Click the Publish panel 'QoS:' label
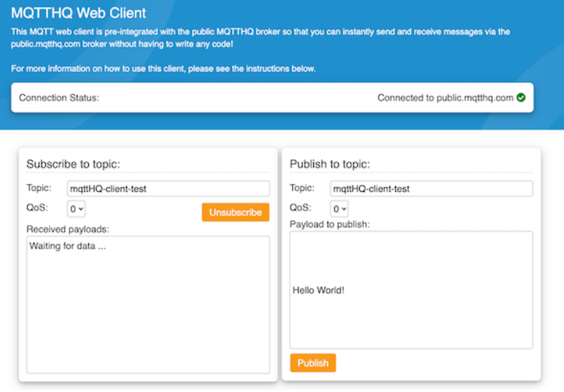This screenshot has height=392, width=564. 301,208
